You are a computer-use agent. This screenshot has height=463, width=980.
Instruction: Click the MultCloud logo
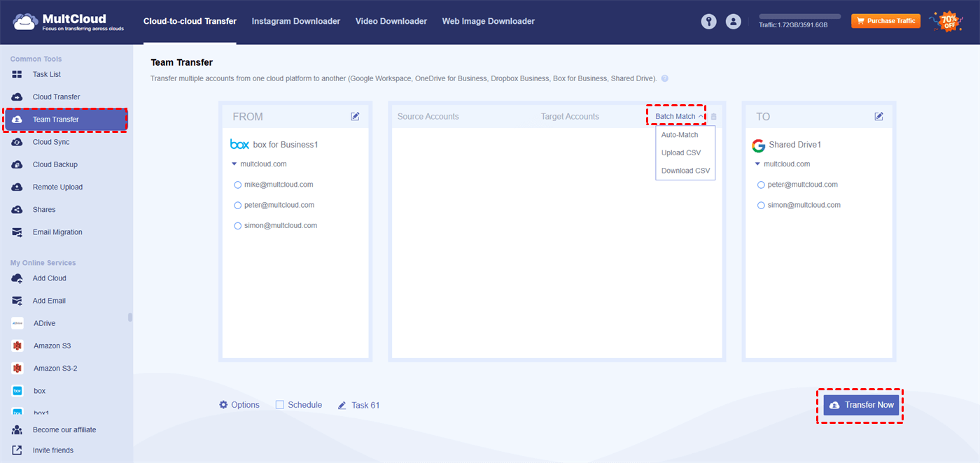(68, 22)
